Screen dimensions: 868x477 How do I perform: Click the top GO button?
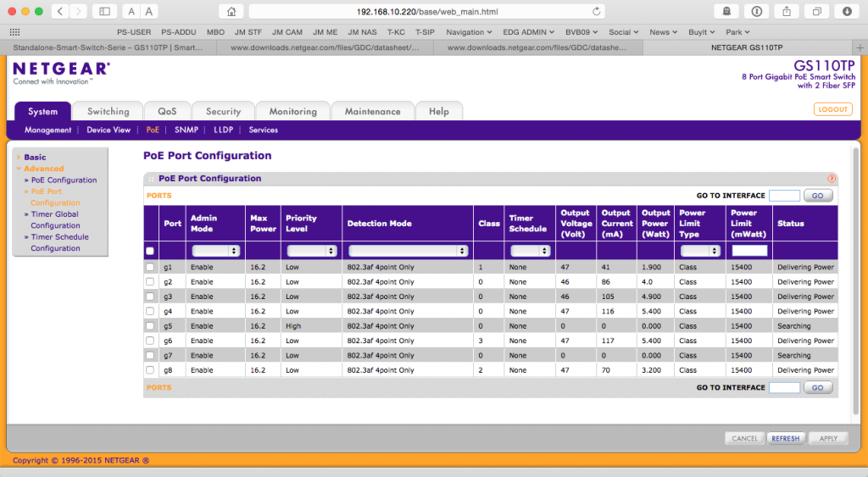pyautogui.click(x=818, y=196)
